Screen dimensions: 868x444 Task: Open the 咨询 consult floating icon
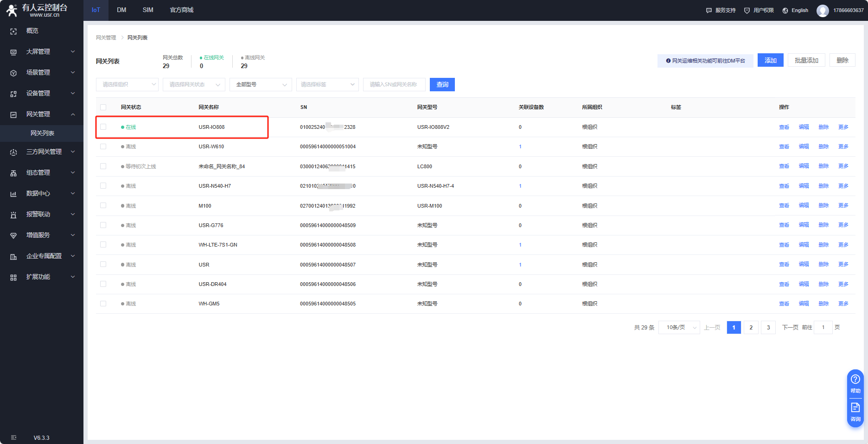click(x=855, y=407)
